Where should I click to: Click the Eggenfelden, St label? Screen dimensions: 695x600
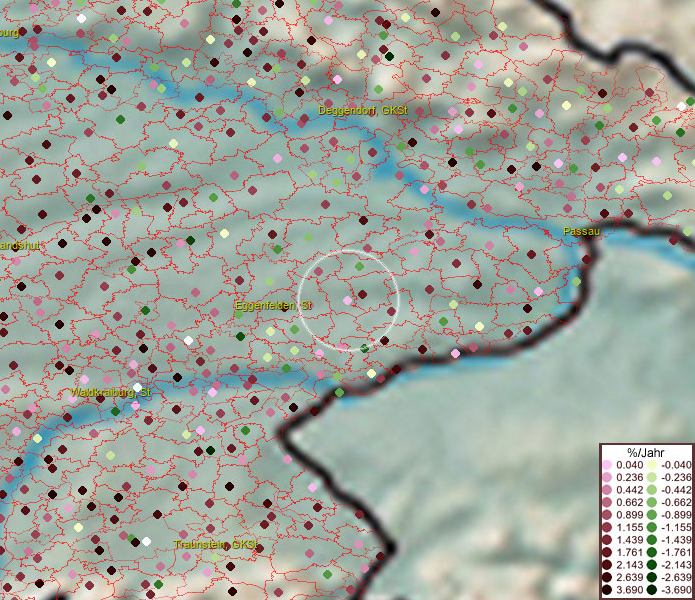point(273,306)
